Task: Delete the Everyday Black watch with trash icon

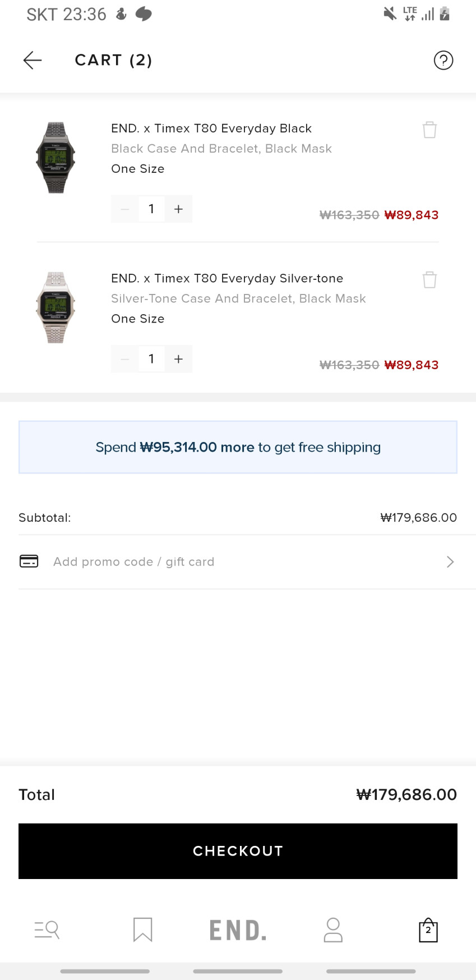Action: pos(429,130)
